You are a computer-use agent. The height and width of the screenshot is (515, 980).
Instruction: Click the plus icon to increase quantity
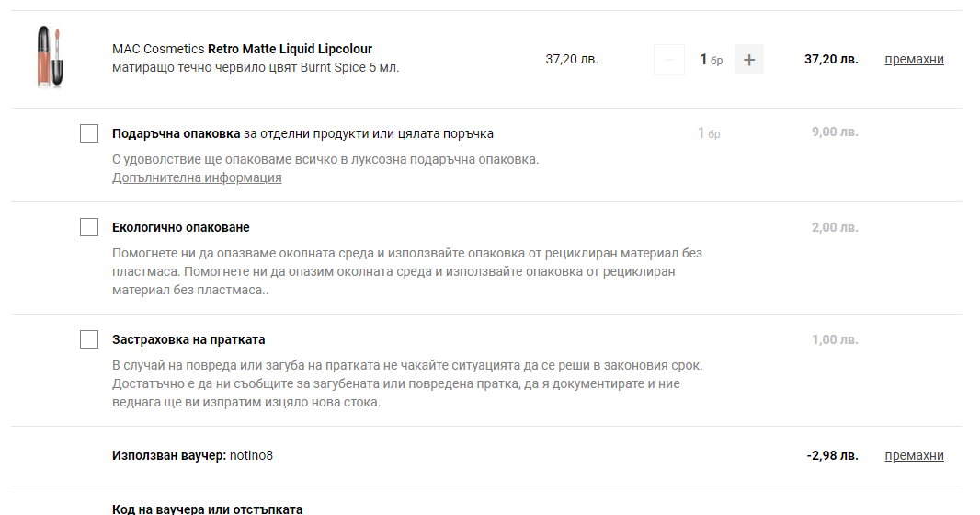coord(749,60)
